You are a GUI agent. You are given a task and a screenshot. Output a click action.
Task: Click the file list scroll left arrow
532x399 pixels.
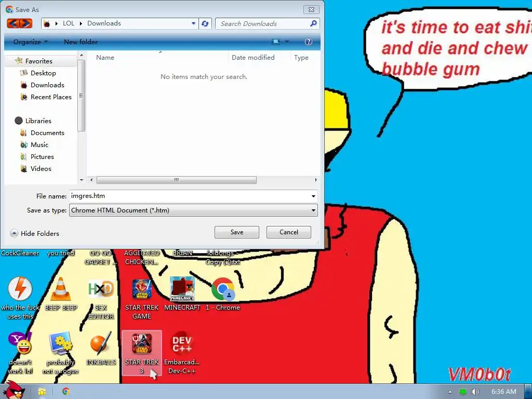pos(91,180)
